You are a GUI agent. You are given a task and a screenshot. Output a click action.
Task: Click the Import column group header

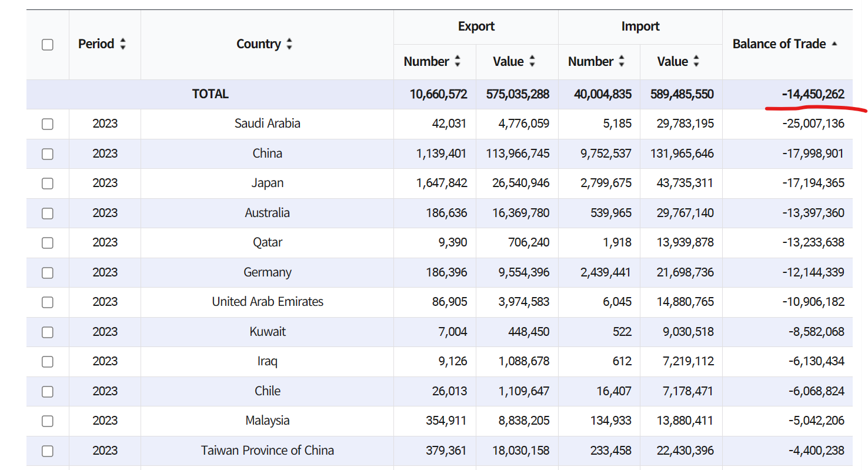(640, 26)
